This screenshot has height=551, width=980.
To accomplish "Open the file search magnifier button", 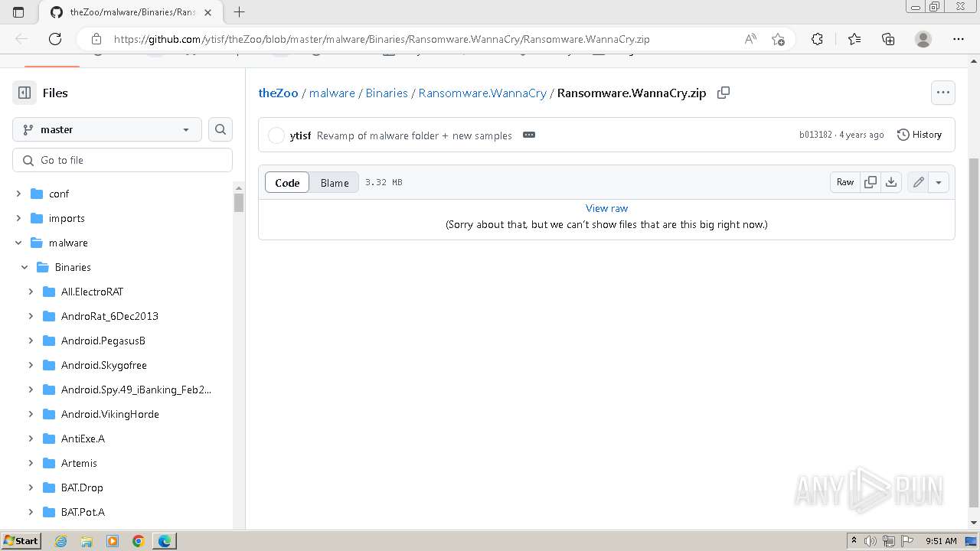I will pos(220,129).
